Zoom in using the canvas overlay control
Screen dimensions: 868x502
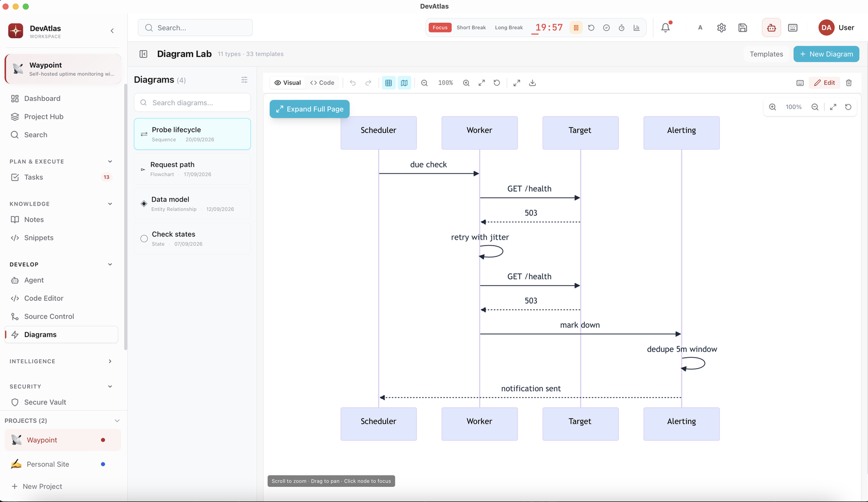773,107
